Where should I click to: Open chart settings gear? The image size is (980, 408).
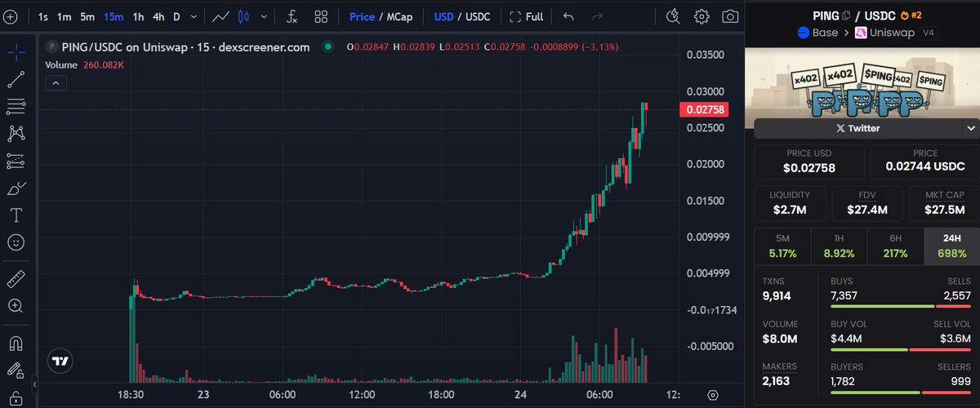[x=702, y=16]
